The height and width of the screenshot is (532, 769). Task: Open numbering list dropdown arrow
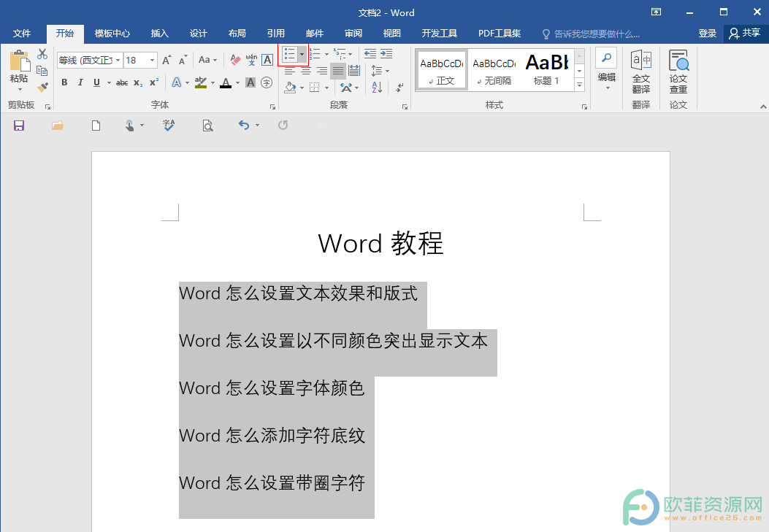coord(326,54)
